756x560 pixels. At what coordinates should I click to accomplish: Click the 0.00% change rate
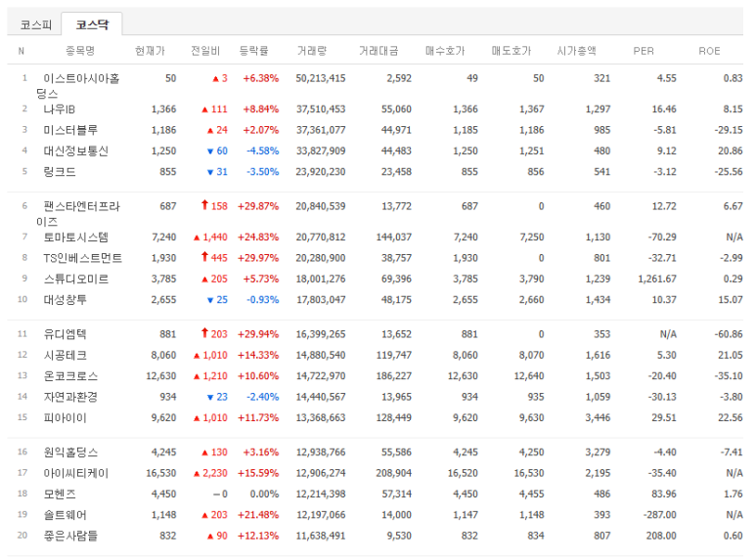[264, 494]
